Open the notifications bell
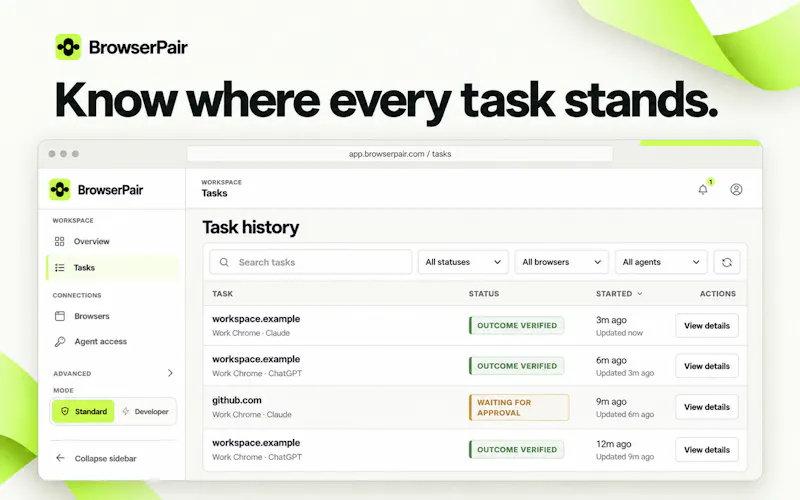The width and height of the screenshot is (800, 500). pyautogui.click(x=703, y=190)
